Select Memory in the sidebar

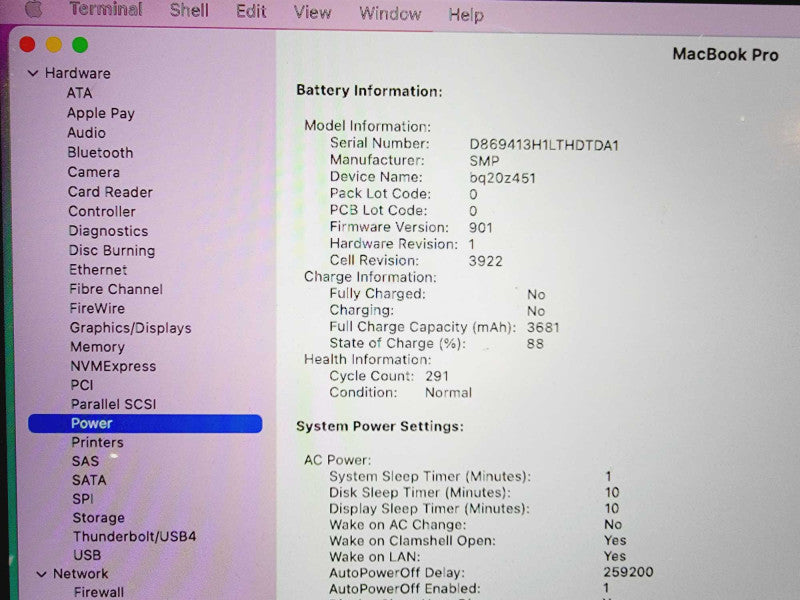(x=97, y=347)
